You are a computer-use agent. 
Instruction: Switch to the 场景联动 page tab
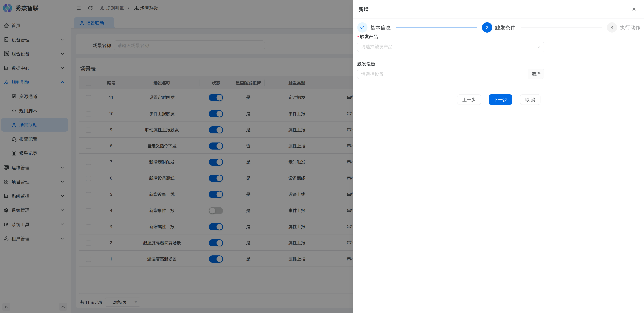(x=94, y=23)
